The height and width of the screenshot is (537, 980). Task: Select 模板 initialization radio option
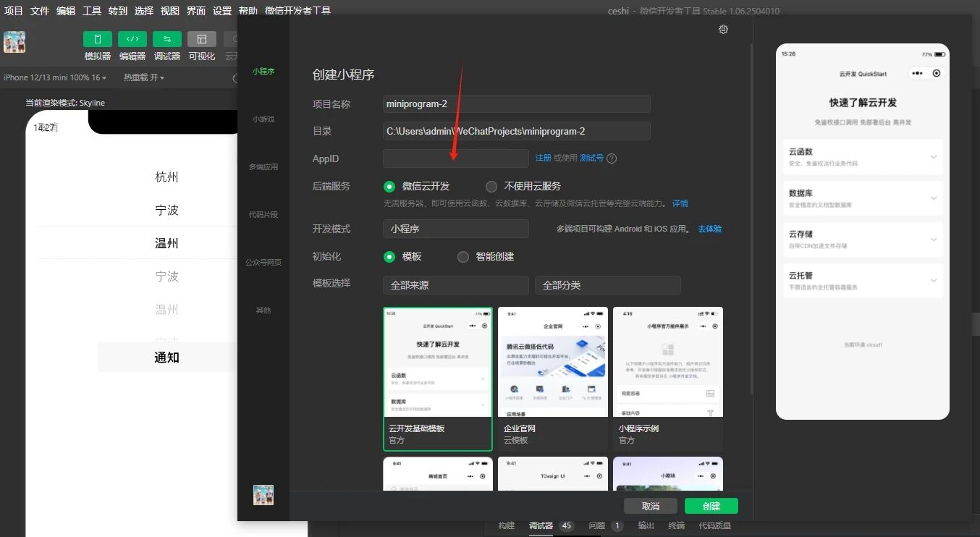pyautogui.click(x=389, y=257)
